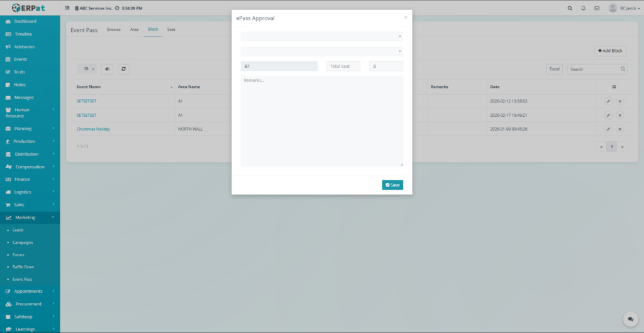This screenshot has width=644, height=333.
Task: Click the Add Block button
Action: coord(610,51)
